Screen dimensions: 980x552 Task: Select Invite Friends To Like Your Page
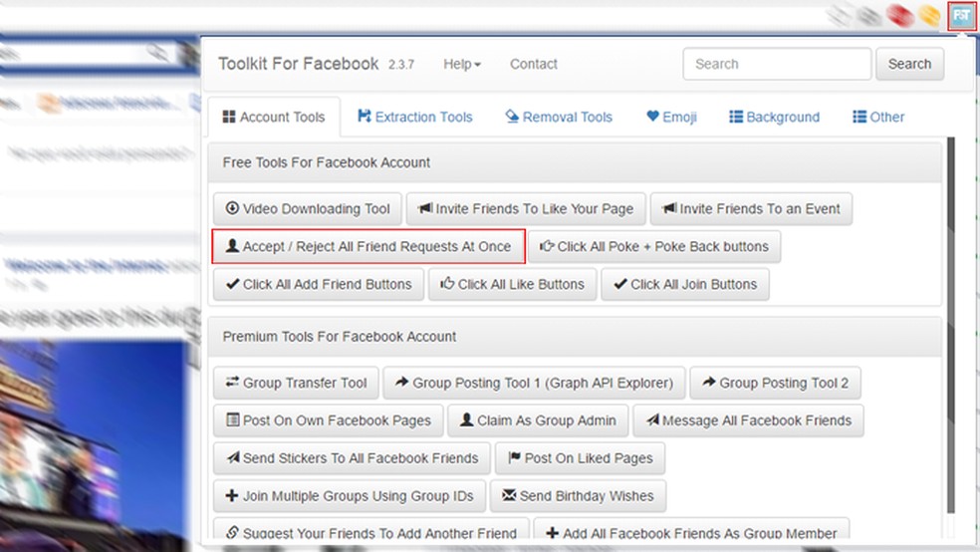(x=526, y=209)
